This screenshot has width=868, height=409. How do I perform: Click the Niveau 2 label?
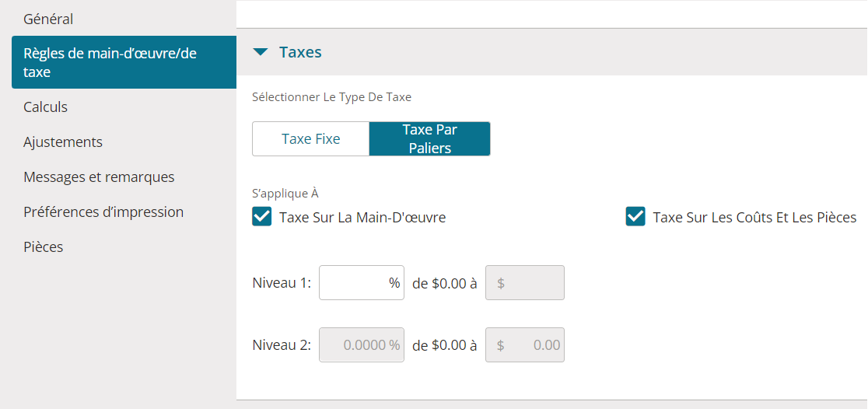(x=282, y=344)
